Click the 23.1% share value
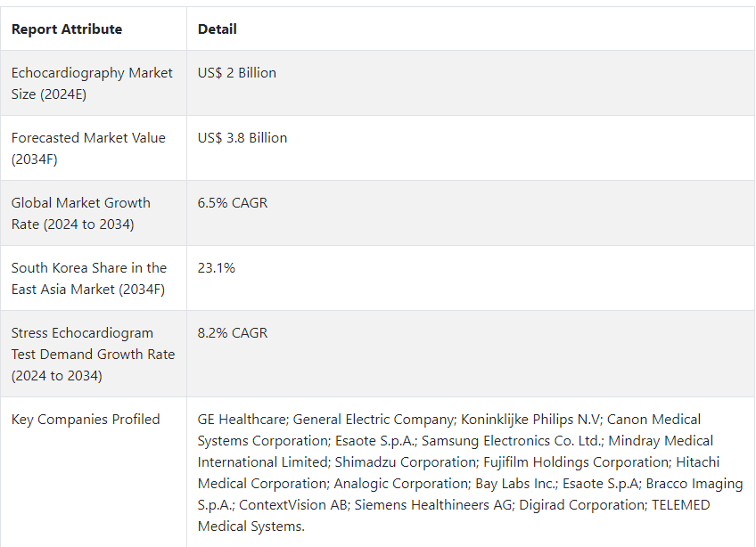Viewport: 756px width, 547px height. (x=216, y=268)
